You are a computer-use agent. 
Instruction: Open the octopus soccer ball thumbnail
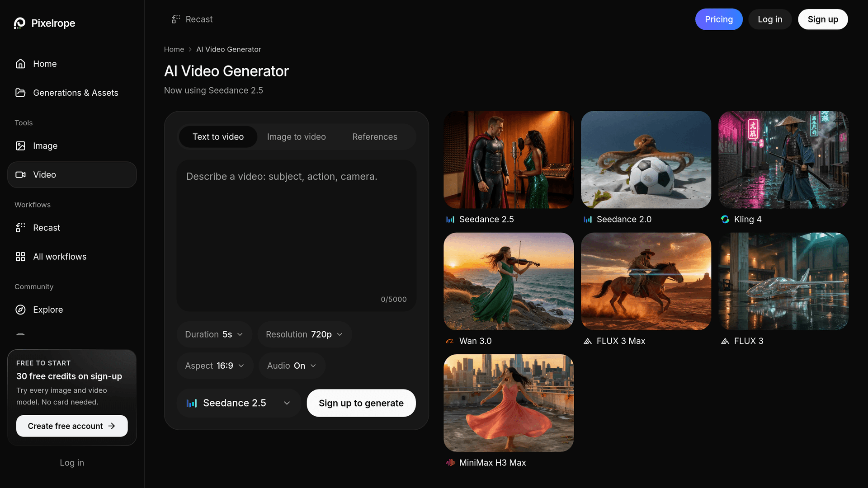[x=646, y=160]
